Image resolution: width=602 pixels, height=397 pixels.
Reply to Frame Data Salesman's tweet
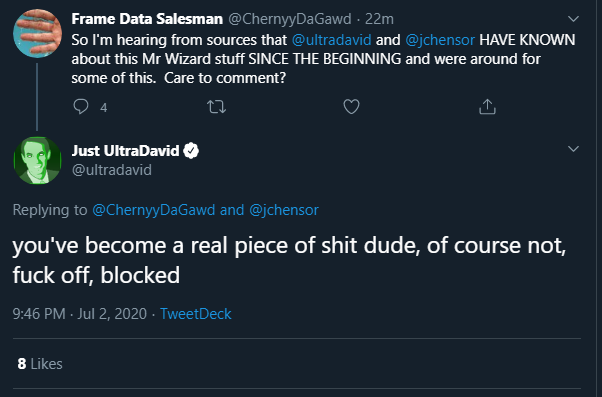[81, 107]
